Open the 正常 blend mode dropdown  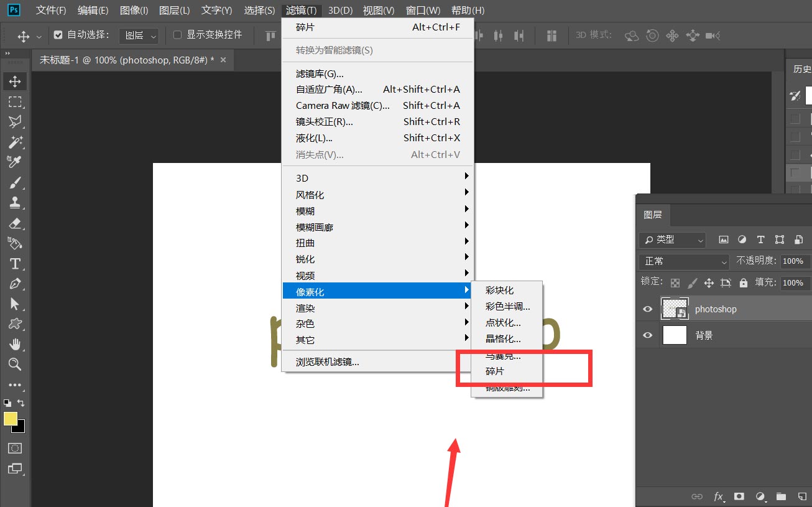[x=684, y=261]
